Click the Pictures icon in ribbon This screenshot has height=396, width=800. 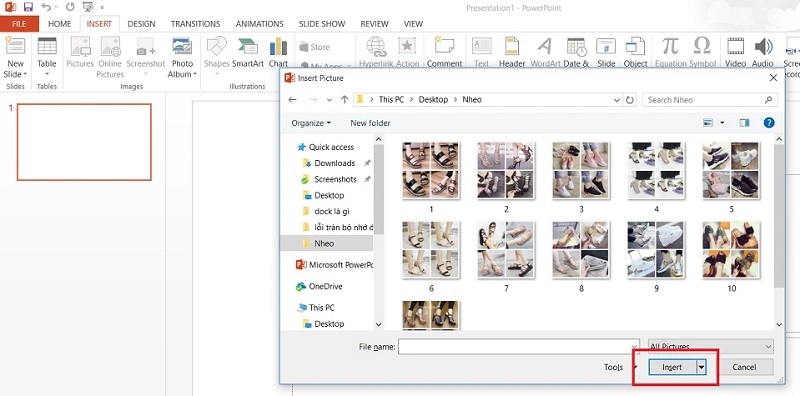click(80, 46)
